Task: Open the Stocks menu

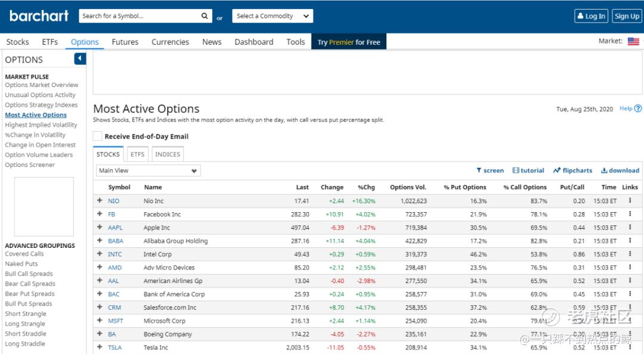Action: click(18, 42)
